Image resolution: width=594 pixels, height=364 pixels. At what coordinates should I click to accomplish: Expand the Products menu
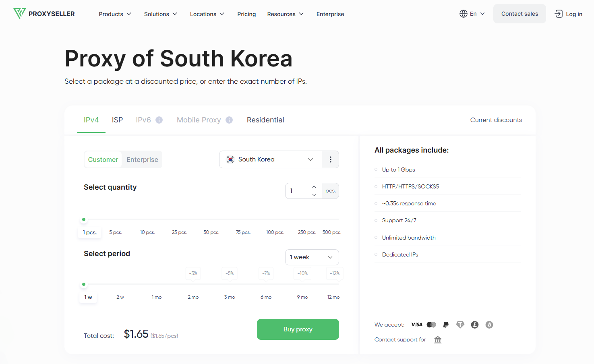(x=115, y=14)
